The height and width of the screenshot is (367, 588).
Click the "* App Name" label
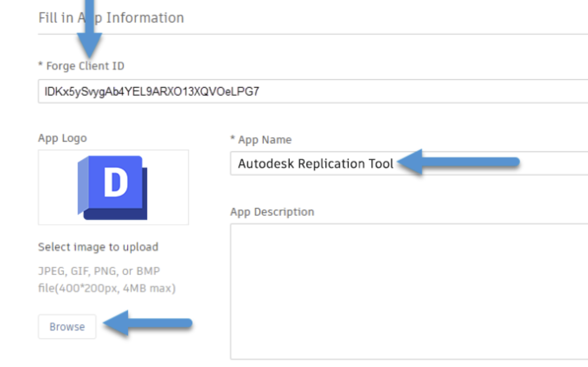tap(261, 140)
